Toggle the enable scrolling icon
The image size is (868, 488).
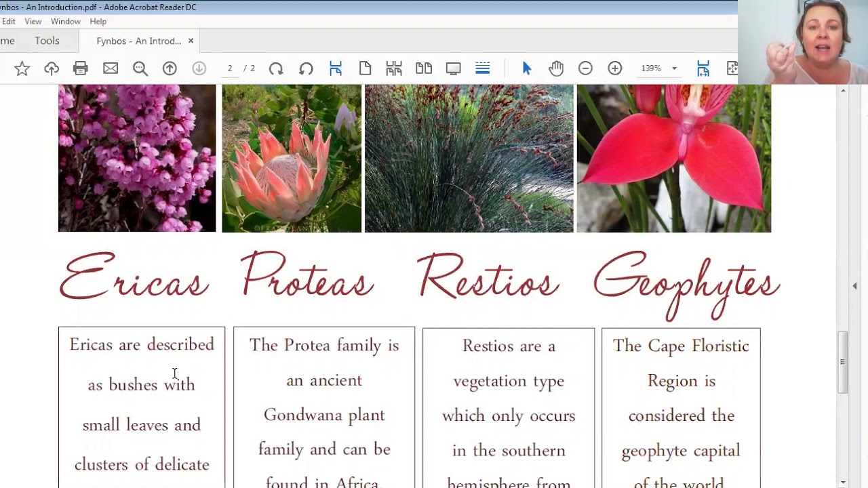483,68
